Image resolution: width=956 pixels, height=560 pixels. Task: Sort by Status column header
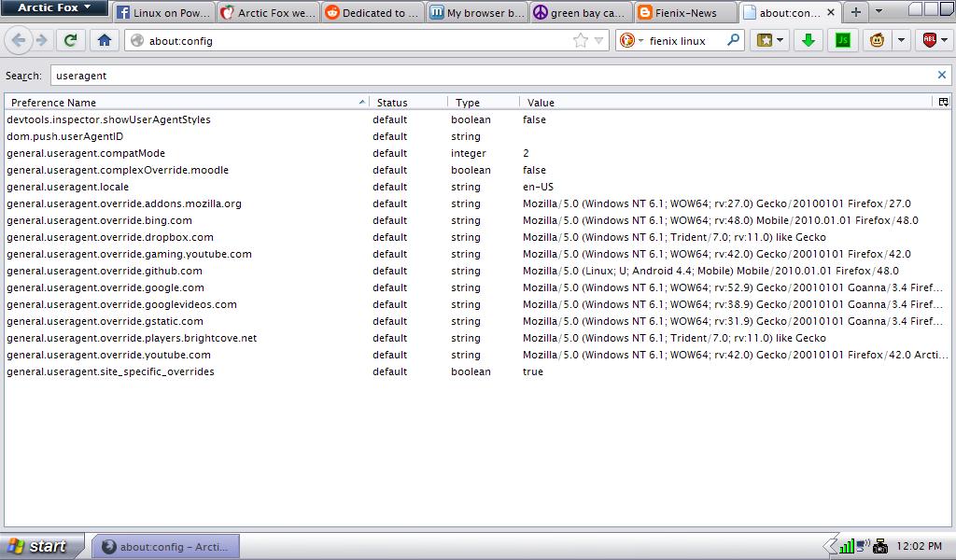pos(408,103)
